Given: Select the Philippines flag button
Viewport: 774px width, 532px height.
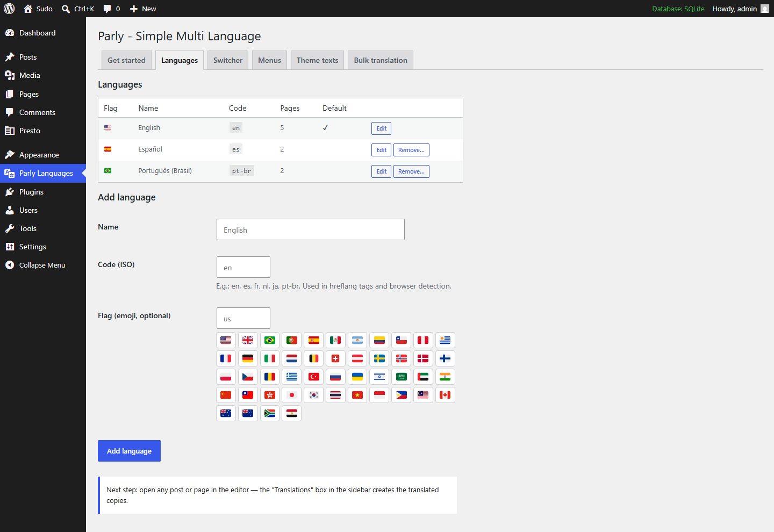Looking at the screenshot, I should 402,395.
